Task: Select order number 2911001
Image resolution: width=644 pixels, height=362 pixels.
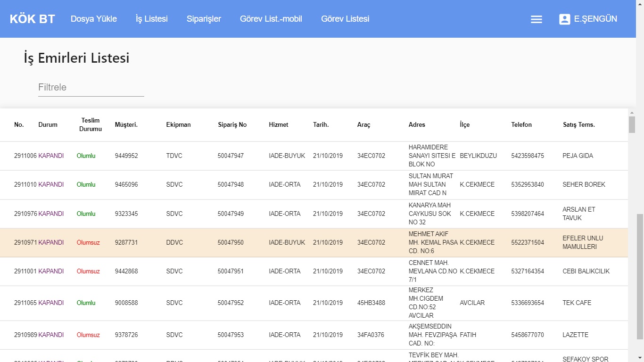Action: 25,271
